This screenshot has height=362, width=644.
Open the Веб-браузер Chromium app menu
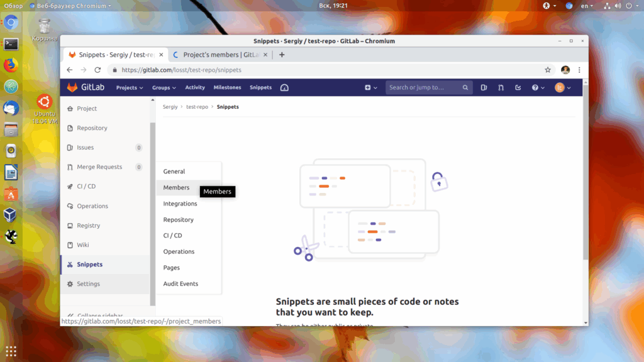(x=70, y=6)
